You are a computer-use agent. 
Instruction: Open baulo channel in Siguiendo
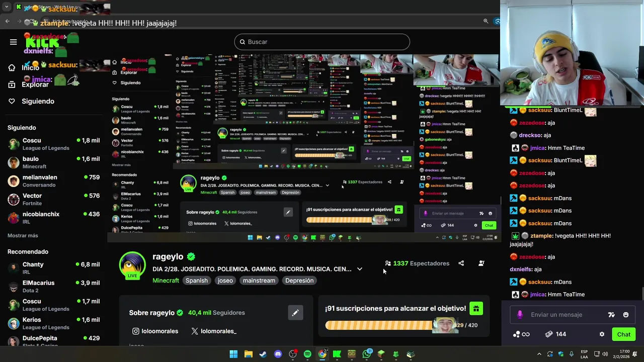(53, 162)
